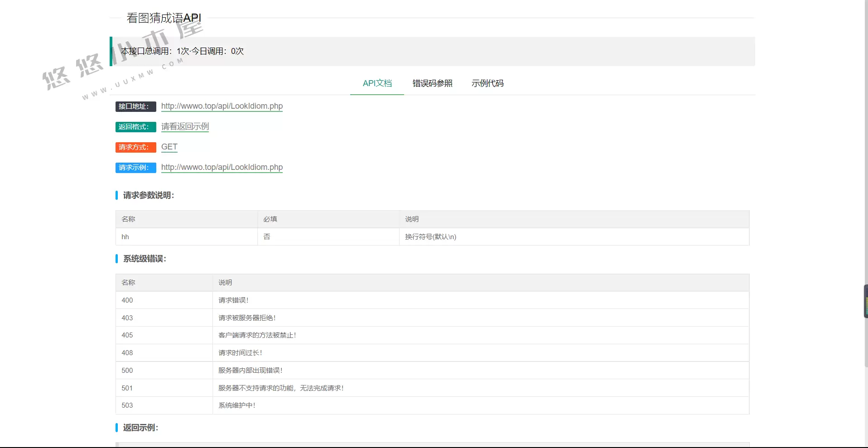Click the GET request method text
868x448 pixels.
click(x=169, y=147)
